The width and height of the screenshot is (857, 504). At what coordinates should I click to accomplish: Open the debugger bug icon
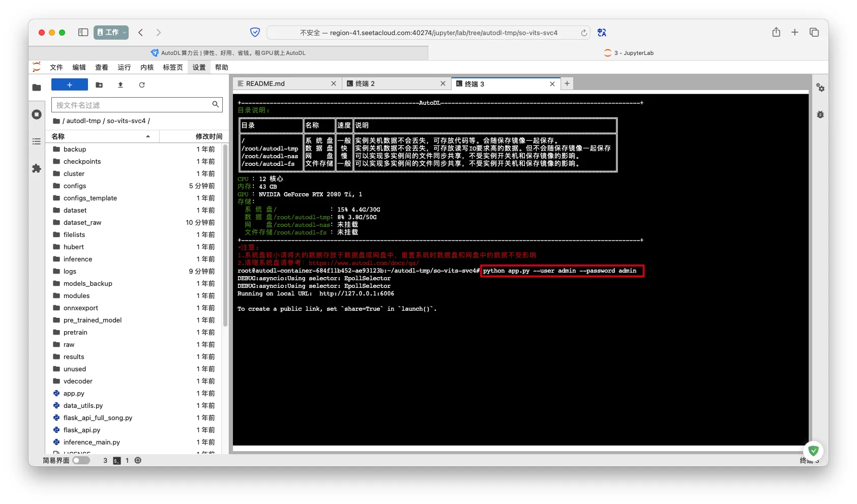pyautogui.click(x=820, y=114)
